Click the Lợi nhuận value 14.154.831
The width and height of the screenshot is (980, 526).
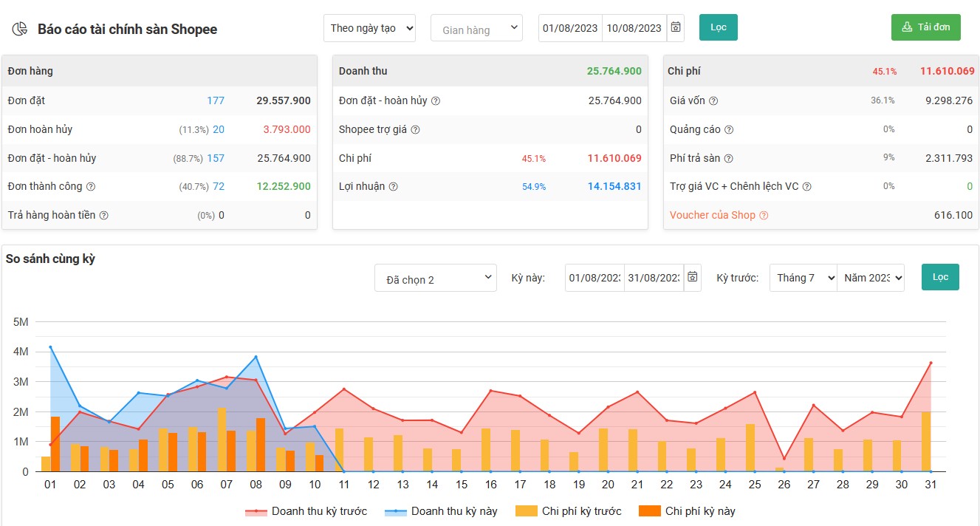(x=614, y=187)
